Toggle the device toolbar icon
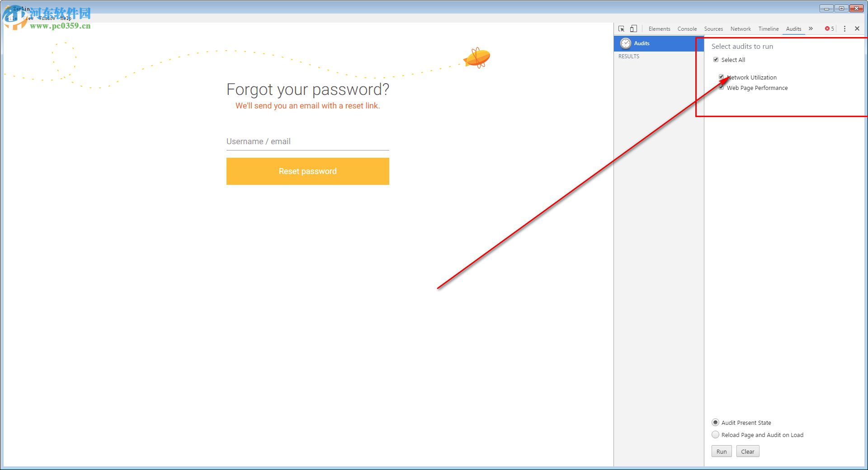 [x=633, y=28]
